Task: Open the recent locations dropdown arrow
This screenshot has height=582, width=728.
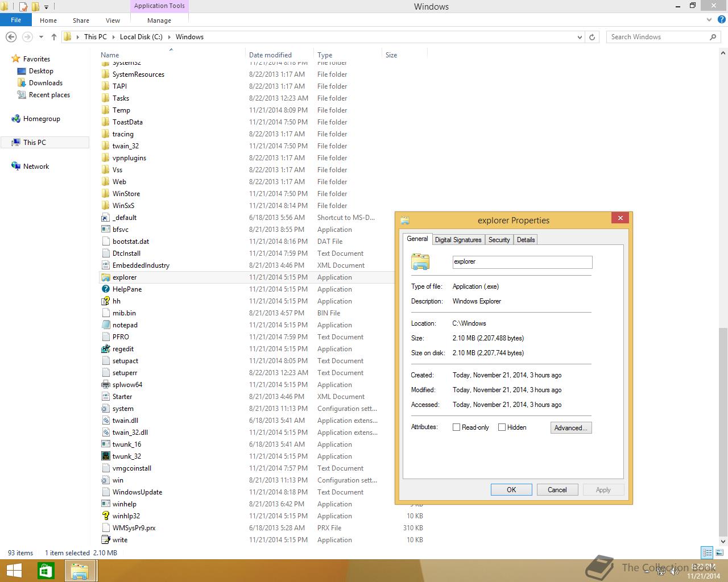Action: click(x=41, y=37)
